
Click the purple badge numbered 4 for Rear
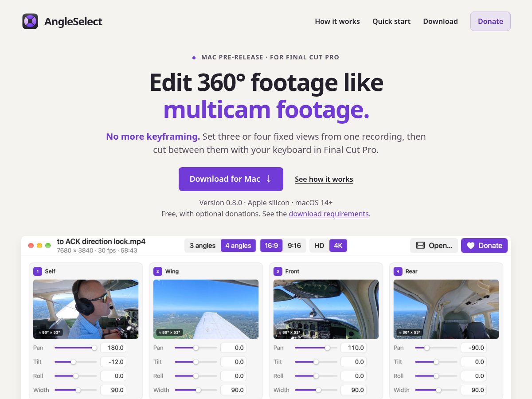(x=398, y=271)
